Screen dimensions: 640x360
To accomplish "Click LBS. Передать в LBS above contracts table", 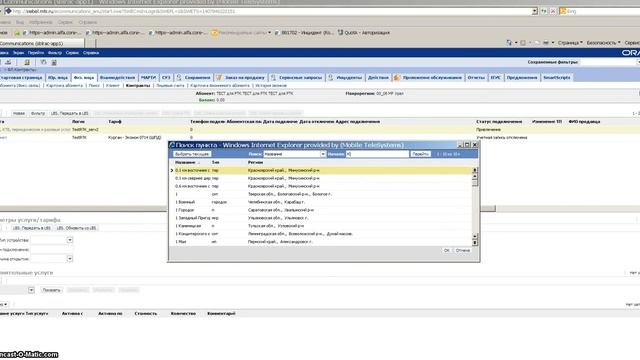I will click(x=70, y=113).
